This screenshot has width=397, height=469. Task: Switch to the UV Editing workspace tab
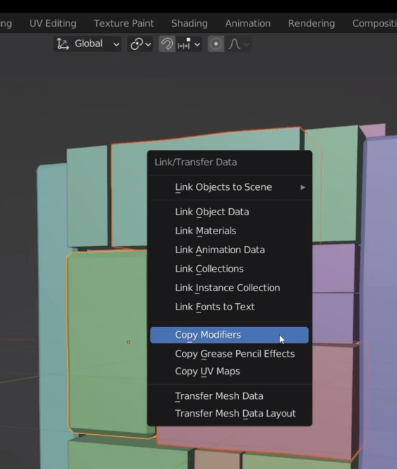[x=53, y=23]
